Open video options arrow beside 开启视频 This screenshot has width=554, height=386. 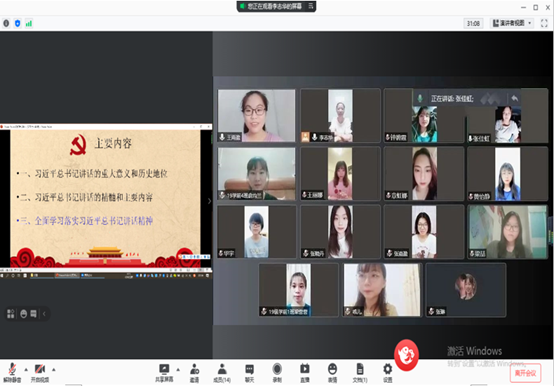[54, 370]
